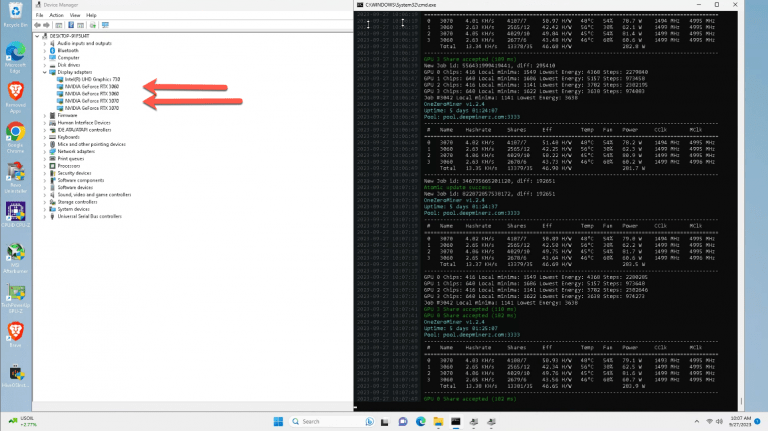
Task: Expand the Network adapters category
Action: [46, 151]
